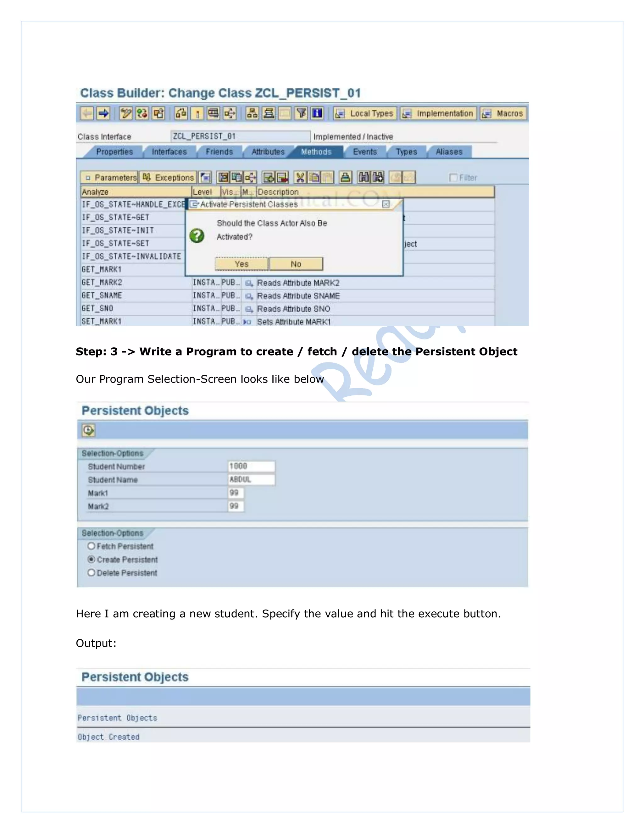Screen dimensions: 644x833
Task: Select the IF_OS_STATE~SET method row
Action: click(x=133, y=243)
